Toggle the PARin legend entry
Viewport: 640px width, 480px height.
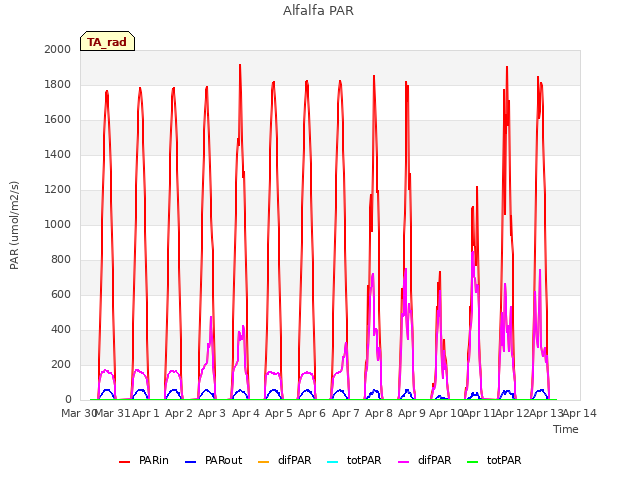coord(144,460)
